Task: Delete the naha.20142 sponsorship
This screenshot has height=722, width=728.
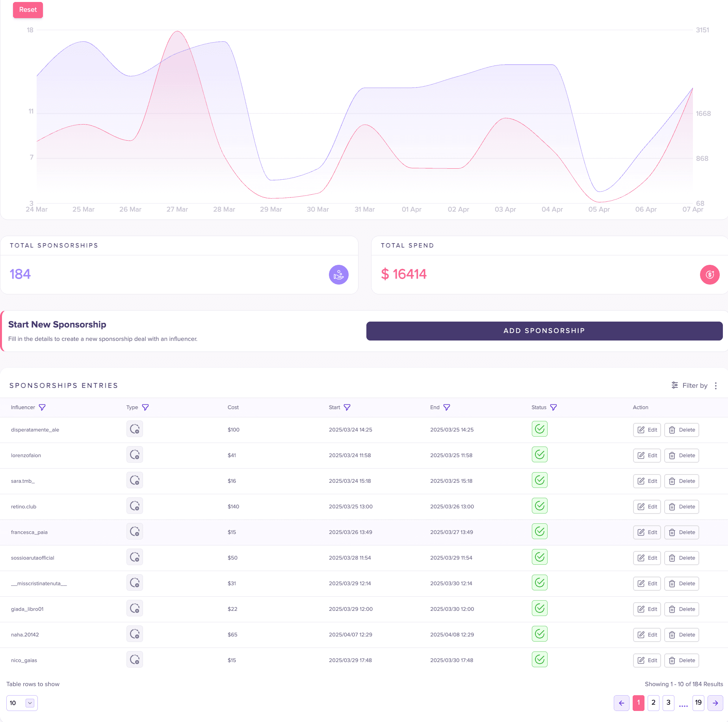Action: point(682,635)
